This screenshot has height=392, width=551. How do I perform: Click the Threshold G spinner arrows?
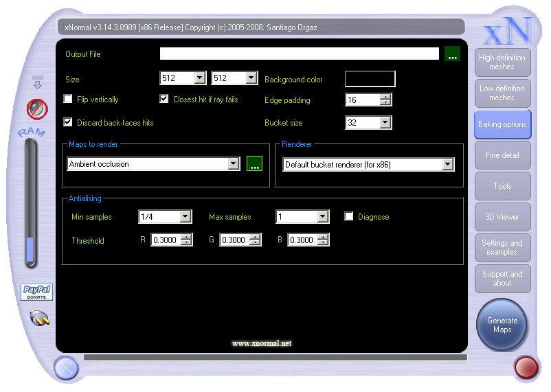[x=255, y=240]
